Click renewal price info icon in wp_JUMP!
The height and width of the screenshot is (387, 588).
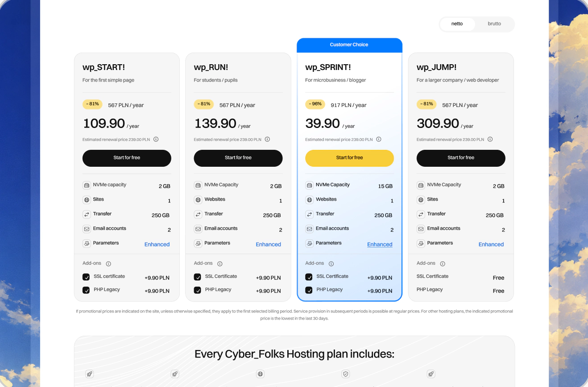(490, 139)
